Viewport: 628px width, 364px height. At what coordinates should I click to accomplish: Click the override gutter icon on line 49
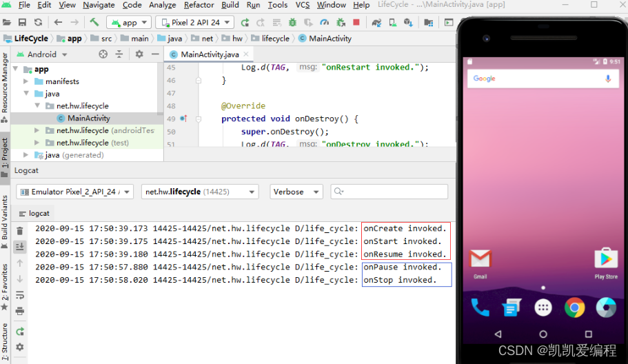pos(183,119)
